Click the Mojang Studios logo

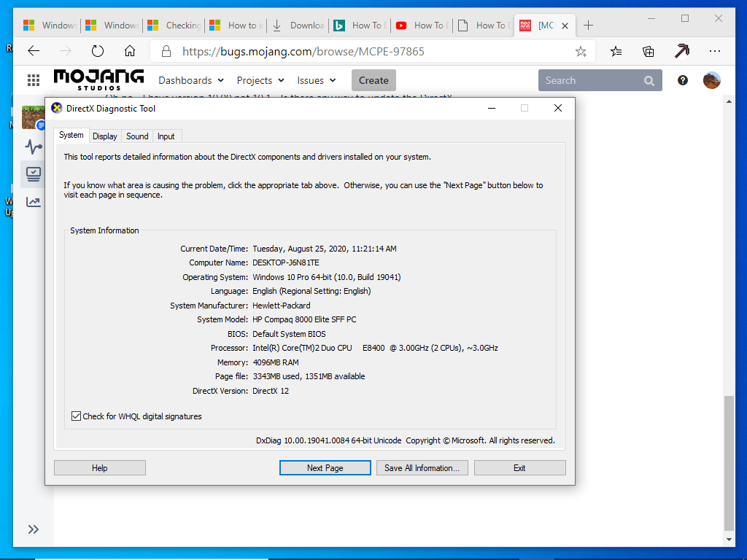pyautogui.click(x=98, y=79)
